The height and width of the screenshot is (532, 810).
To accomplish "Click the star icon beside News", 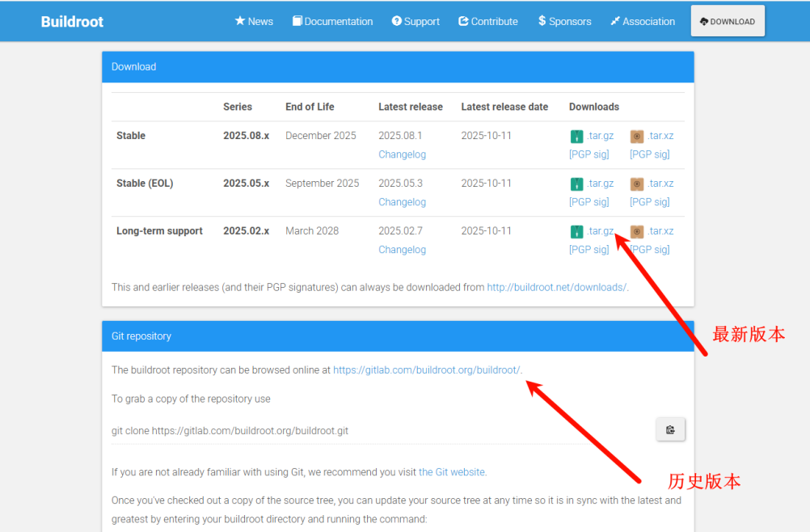I will [240, 21].
